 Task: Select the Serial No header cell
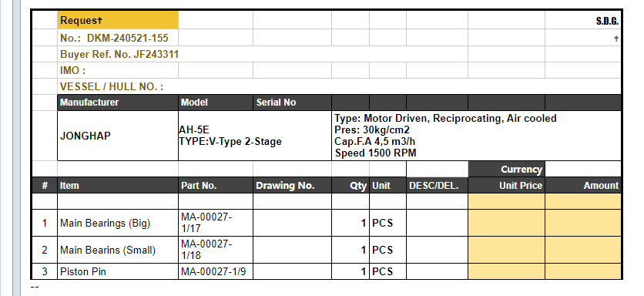pyautogui.click(x=292, y=103)
